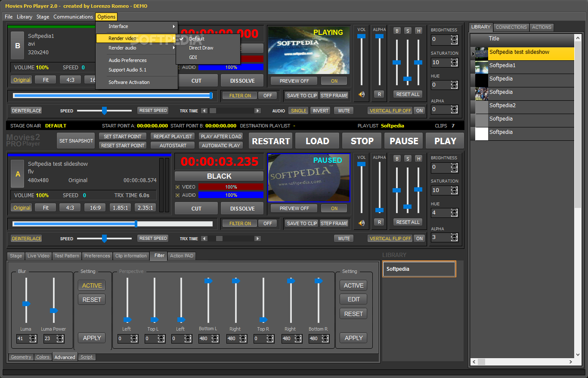
Task: Switch to the ACTIONS tab
Action: click(542, 27)
